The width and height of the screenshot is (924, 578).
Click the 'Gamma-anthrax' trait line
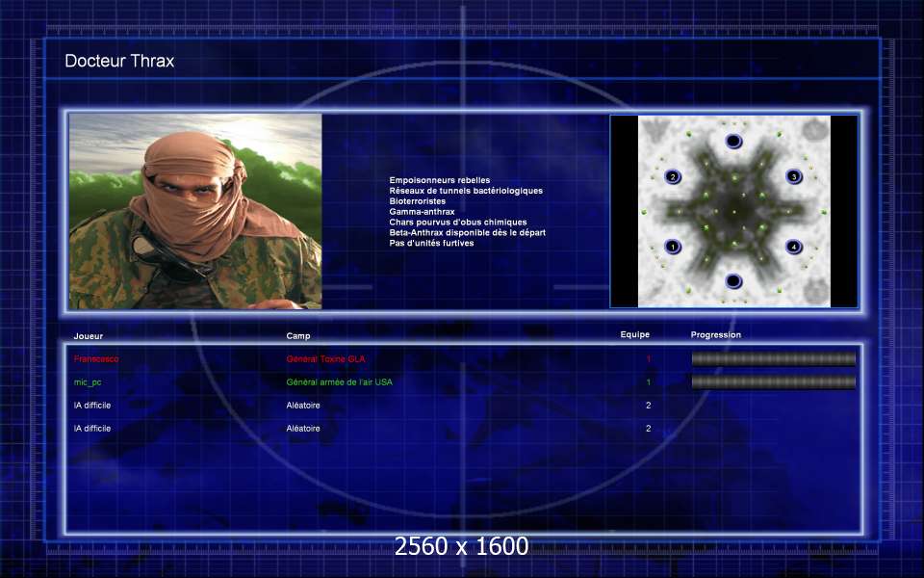click(x=422, y=211)
